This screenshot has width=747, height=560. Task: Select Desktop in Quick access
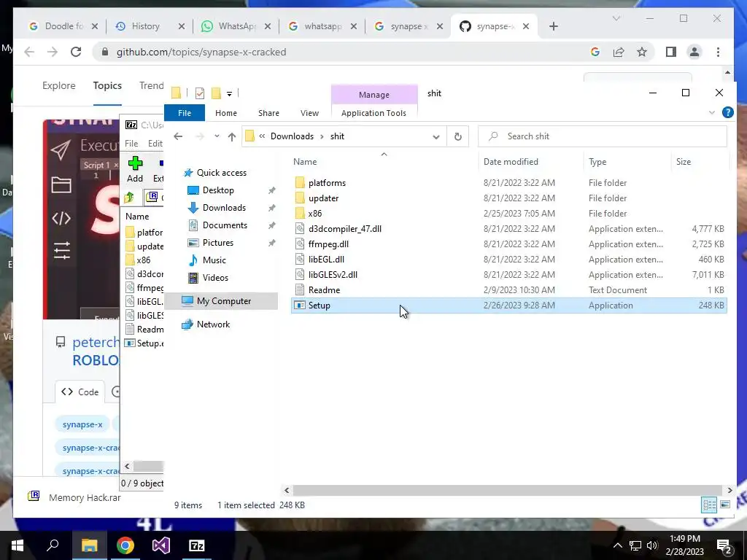point(218,190)
